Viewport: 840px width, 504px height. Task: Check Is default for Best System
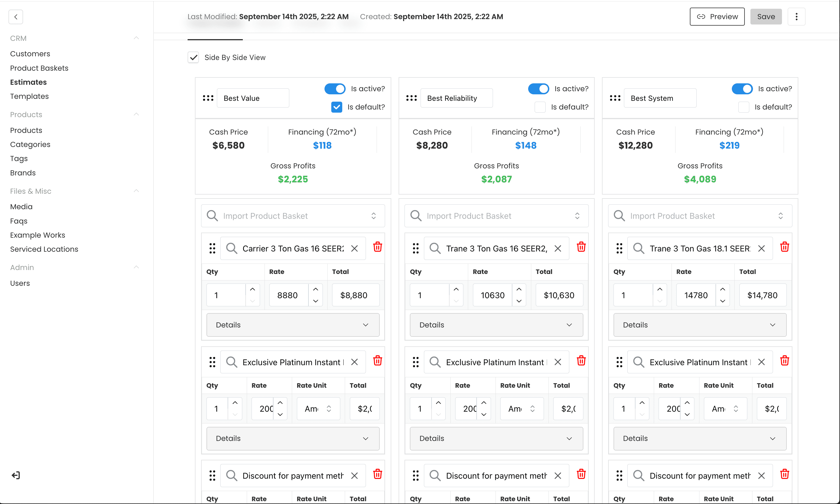pyautogui.click(x=744, y=107)
